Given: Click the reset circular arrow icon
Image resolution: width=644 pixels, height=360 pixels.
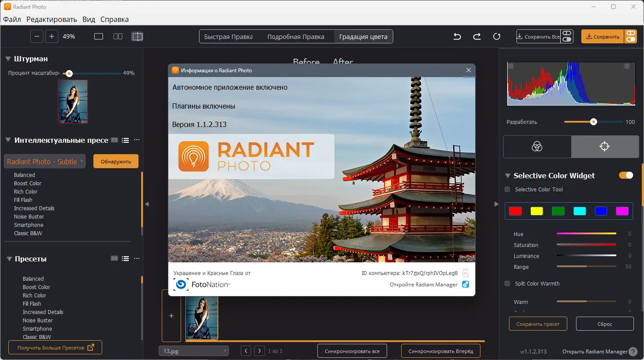Looking at the screenshot, I should click(497, 37).
